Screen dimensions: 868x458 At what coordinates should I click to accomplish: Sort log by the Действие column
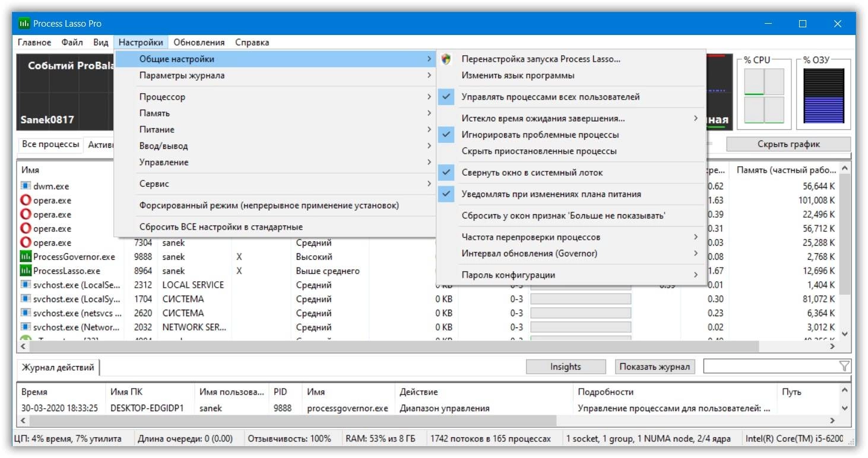click(483, 392)
